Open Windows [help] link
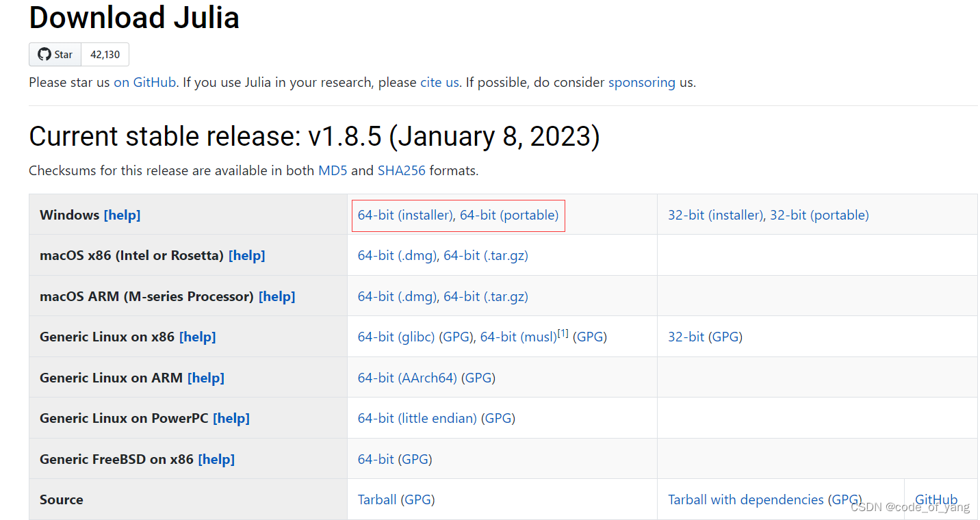Image resolution: width=980 pixels, height=520 pixels. pyautogui.click(x=122, y=215)
